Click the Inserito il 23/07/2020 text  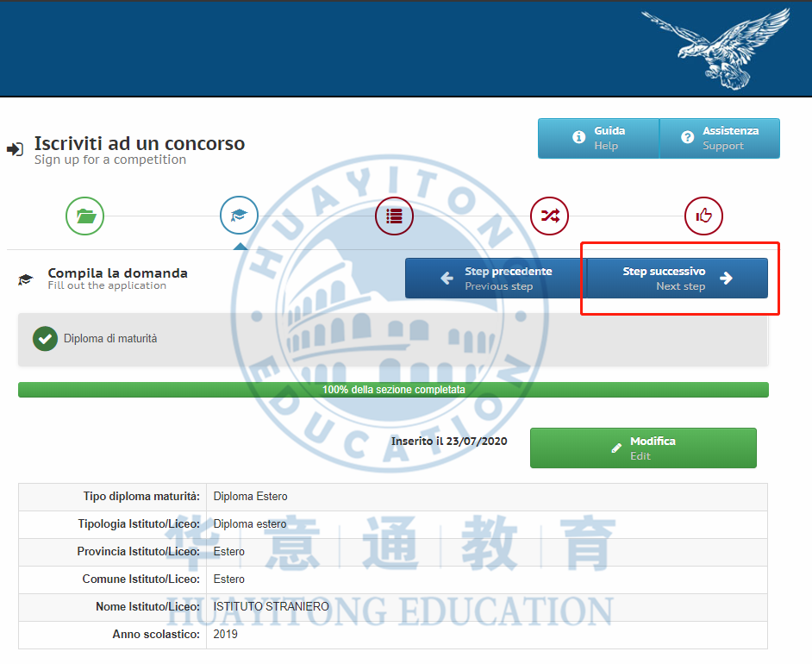click(449, 442)
